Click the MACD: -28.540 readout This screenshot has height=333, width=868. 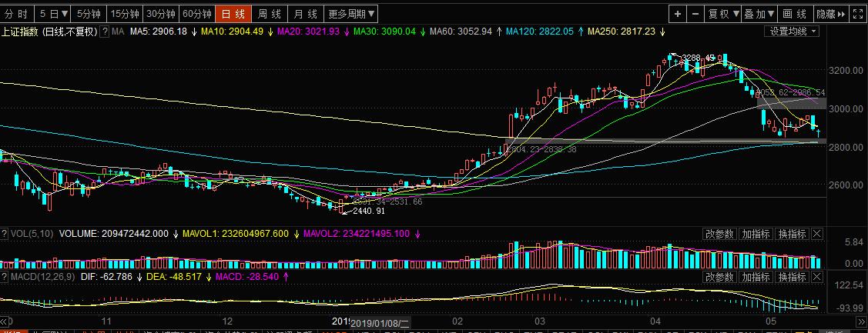click(x=247, y=276)
